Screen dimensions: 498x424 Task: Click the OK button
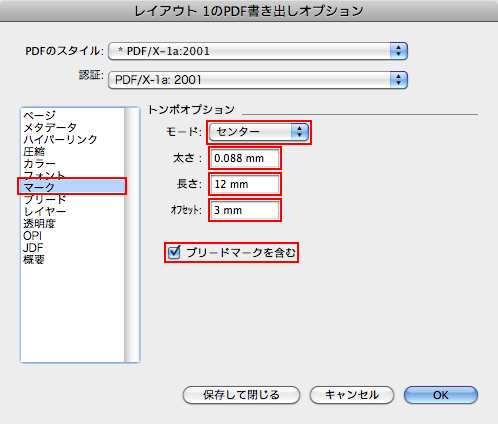point(441,395)
